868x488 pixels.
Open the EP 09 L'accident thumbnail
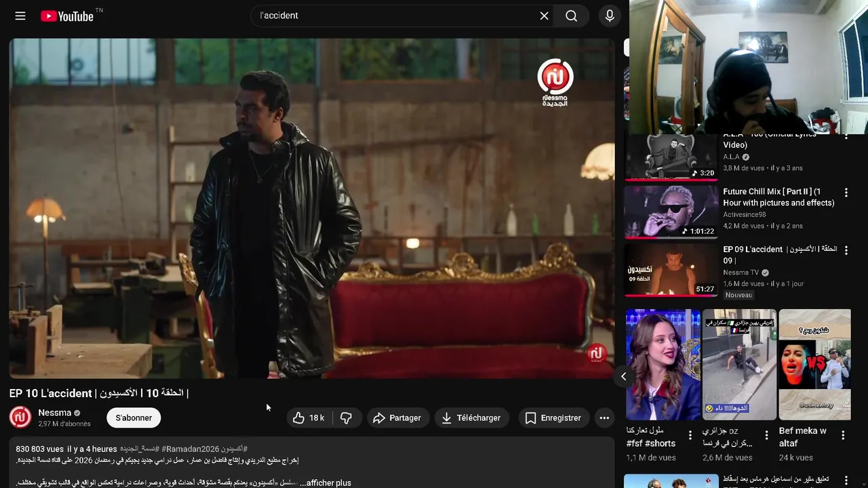671,270
